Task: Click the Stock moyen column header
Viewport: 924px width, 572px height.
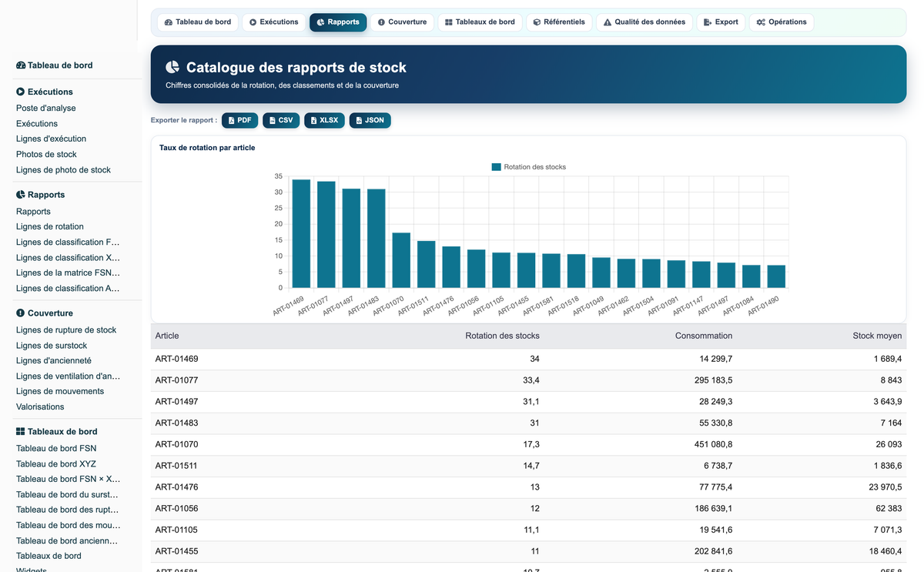Action: 877,336
